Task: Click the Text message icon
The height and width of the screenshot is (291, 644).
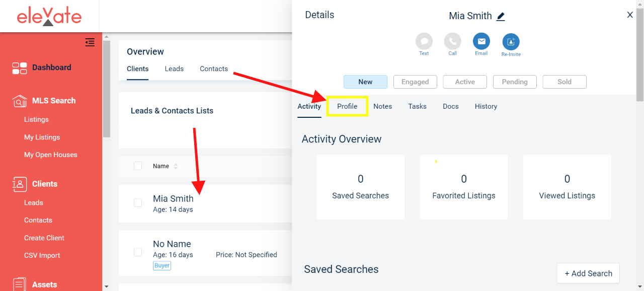Action: point(424,41)
